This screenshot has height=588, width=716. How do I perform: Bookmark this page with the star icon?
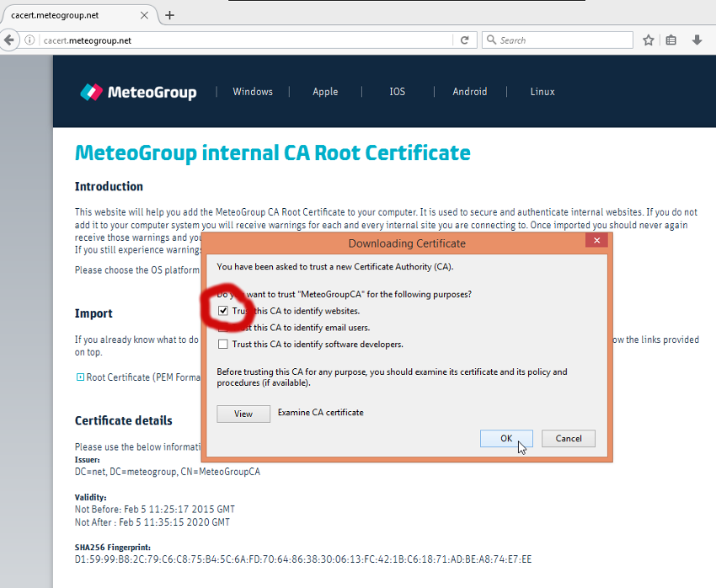click(x=649, y=40)
